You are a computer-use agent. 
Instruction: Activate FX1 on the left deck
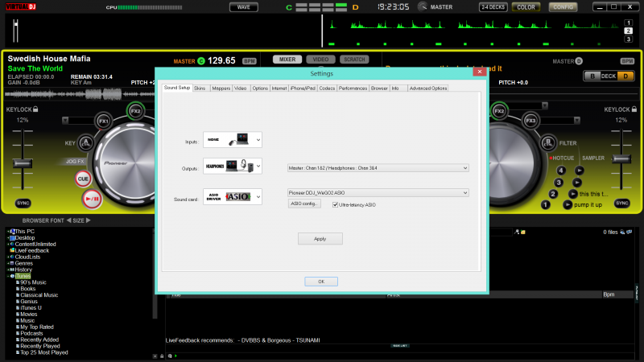[x=104, y=121]
